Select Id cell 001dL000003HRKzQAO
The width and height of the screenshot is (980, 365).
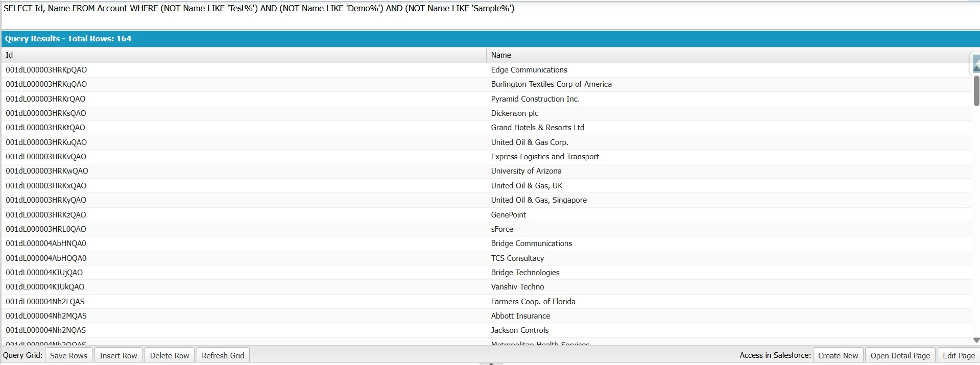pos(244,215)
